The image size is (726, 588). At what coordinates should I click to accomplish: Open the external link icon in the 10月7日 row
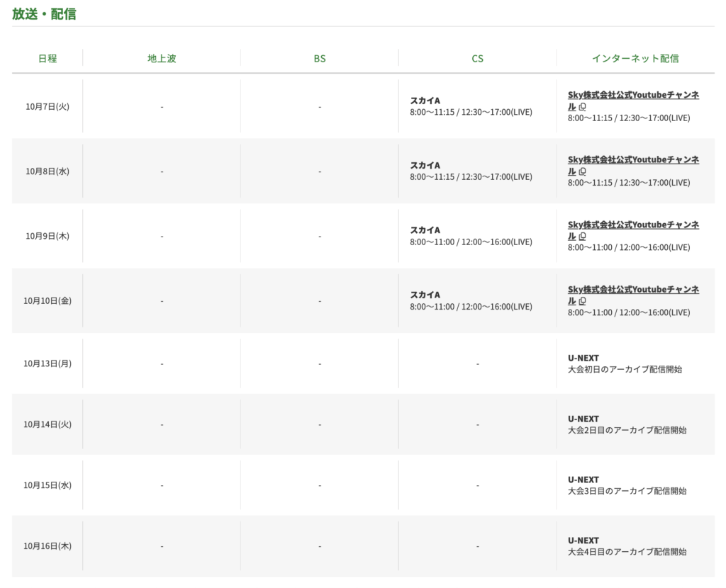coord(583,106)
